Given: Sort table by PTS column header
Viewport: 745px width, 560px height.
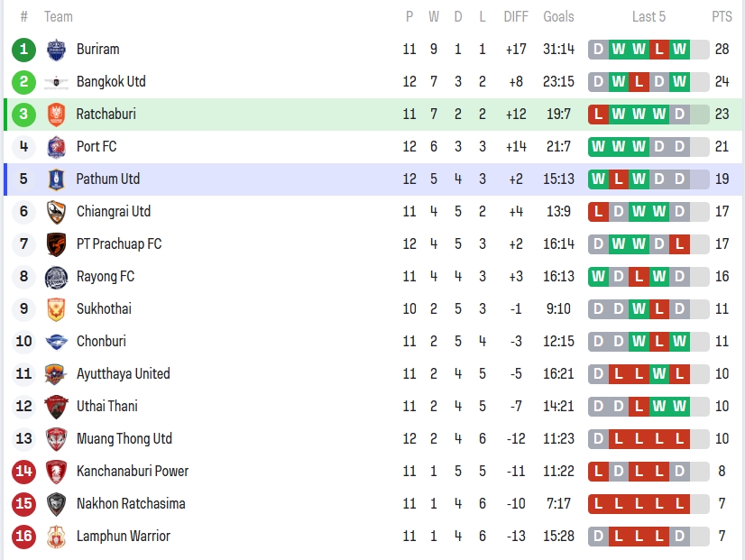Looking at the screenshot, I should (722, 16).
